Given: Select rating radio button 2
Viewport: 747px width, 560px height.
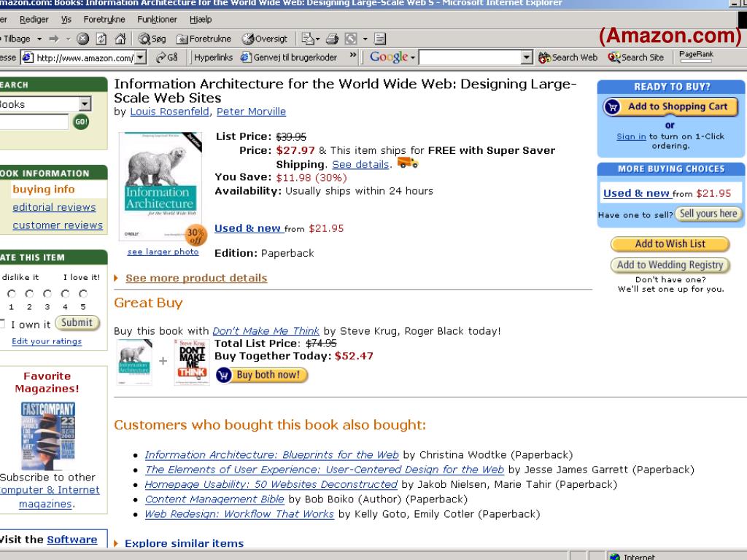Looking at the screenshot, I should (x=29, y=294).
